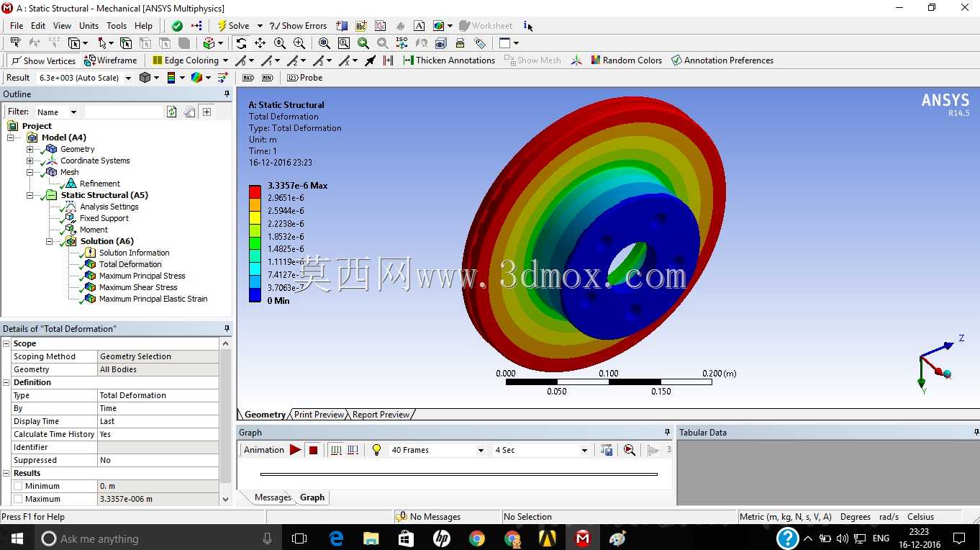Open the Tools menu
Image resolution: width=980 pixels, height=550 pixels.
coord(117,26)
